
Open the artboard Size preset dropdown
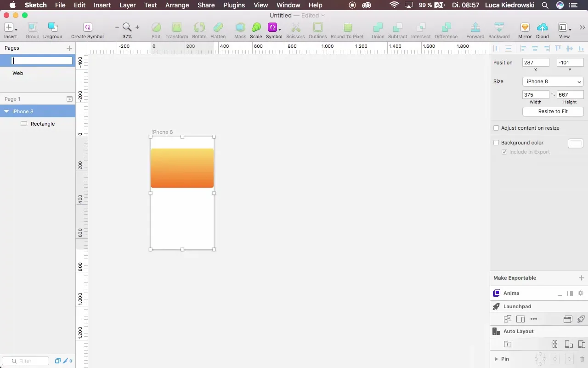tap(553, 81)
